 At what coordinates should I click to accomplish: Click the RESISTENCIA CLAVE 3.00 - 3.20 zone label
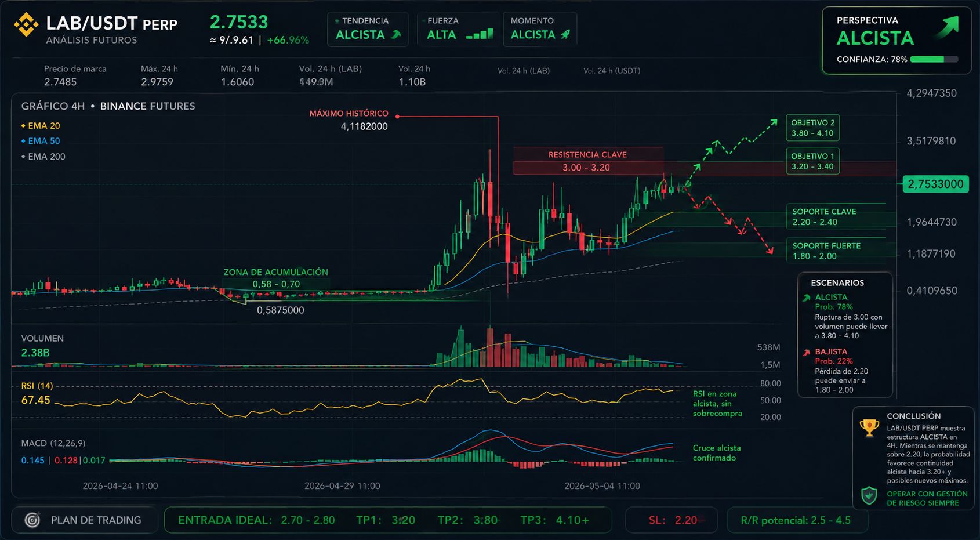point(587,161)
